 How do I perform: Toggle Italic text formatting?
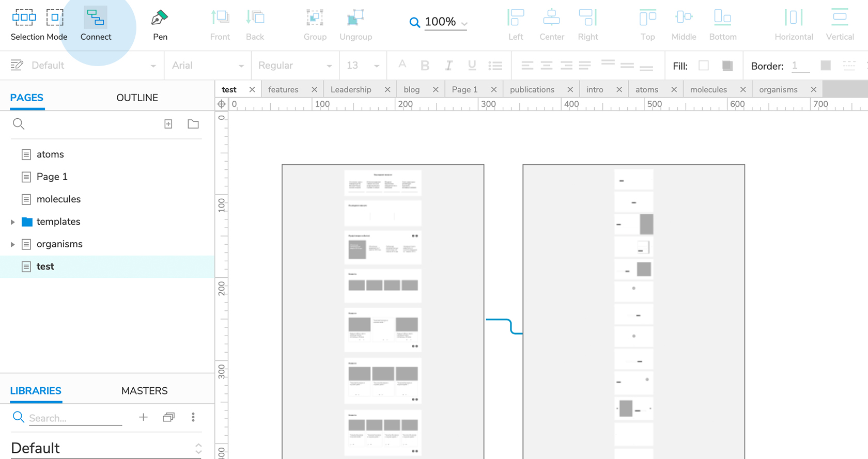click(448, 66)
